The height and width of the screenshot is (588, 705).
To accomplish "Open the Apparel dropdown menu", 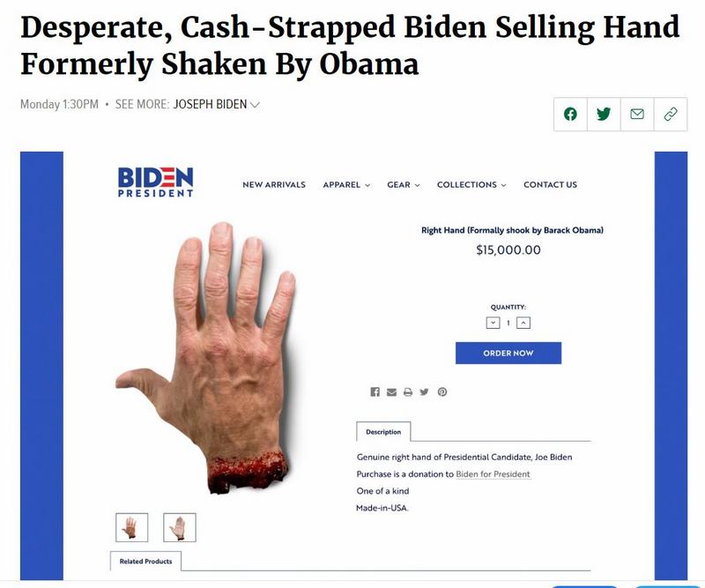I will (346, 185).
